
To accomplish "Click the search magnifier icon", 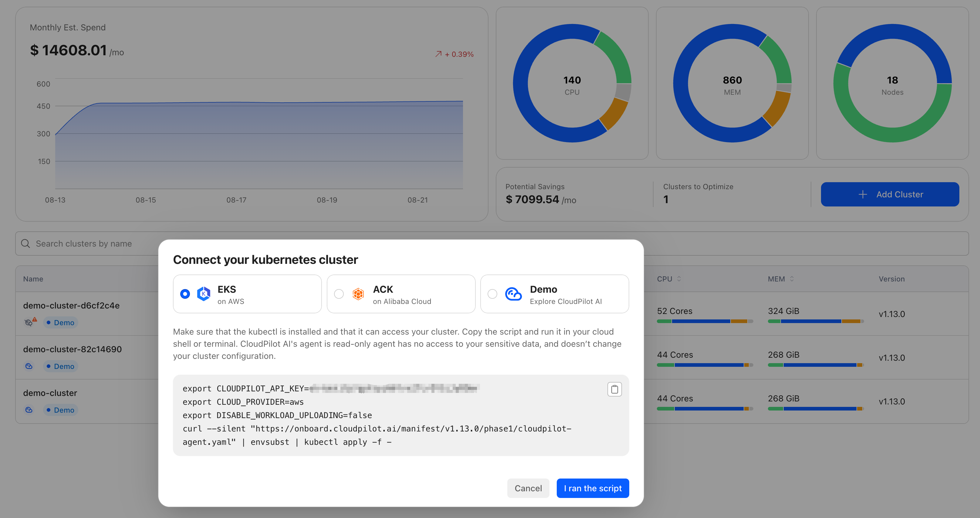I will 25,243.
